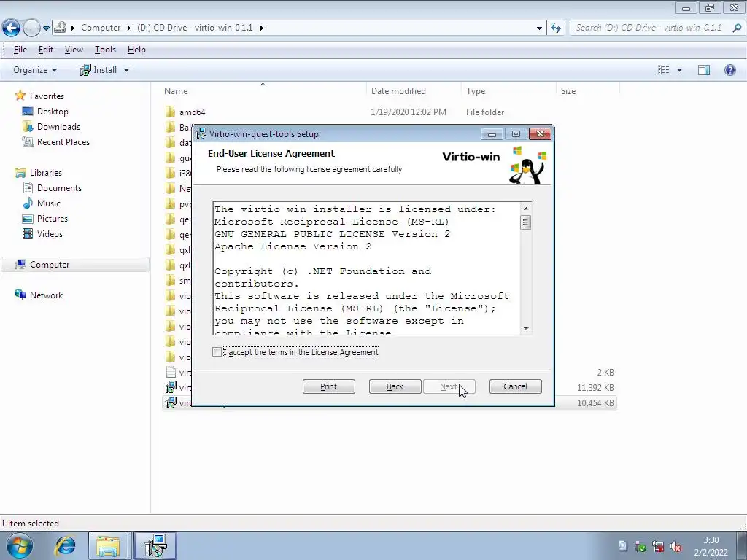Click the license text scrollbar thumb
The image size is (747, 560).
(526, 222)
